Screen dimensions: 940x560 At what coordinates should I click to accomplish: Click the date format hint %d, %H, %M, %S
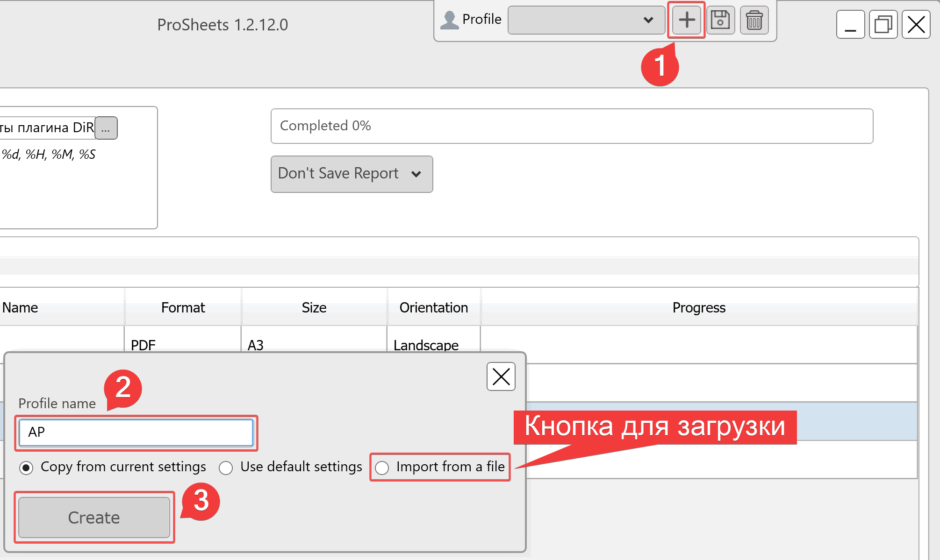pyautogui.click(x=49, y=155)
